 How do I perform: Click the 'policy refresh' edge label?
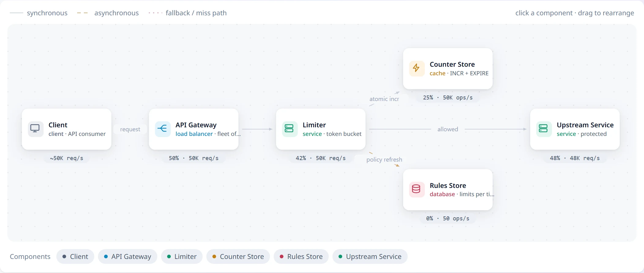[x=384, y=159]
